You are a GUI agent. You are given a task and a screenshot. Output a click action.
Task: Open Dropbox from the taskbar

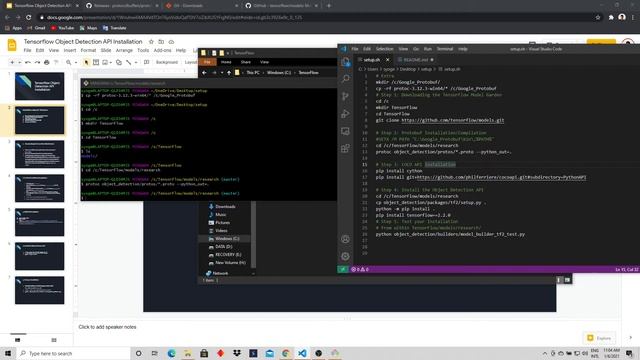tap(237, 353)
